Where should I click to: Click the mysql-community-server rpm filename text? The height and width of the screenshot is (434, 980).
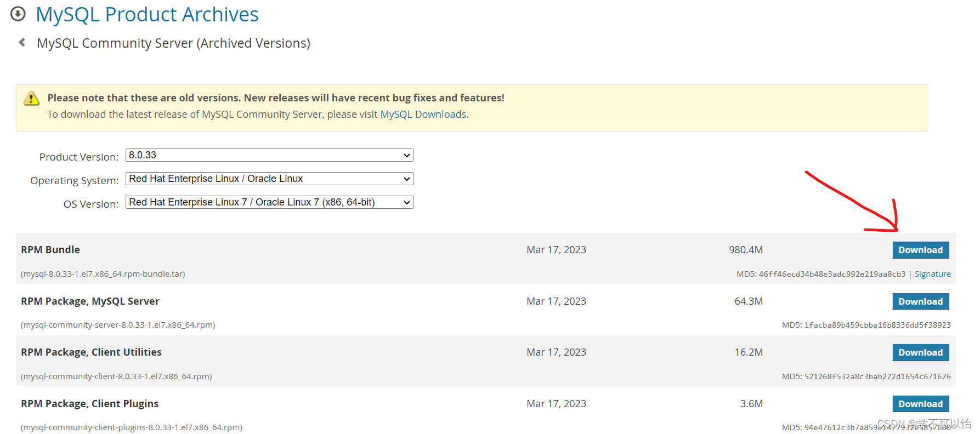tap(118, 325)
